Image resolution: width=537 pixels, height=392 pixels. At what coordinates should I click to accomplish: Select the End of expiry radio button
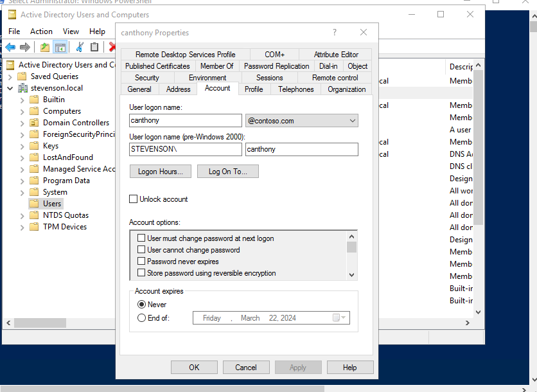coord(141,317)
